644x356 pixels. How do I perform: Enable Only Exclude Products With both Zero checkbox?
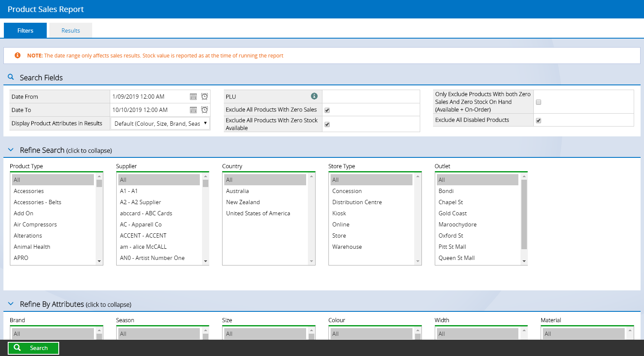point(539,102)
